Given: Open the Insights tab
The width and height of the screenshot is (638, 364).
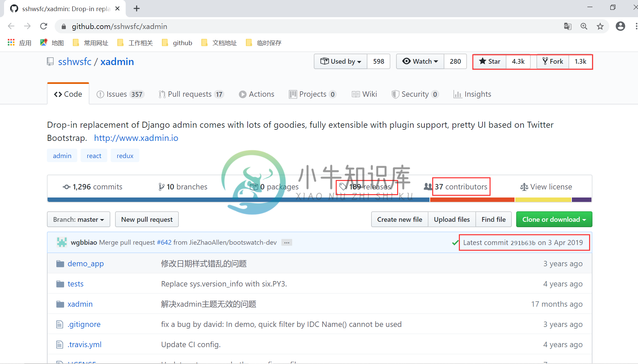Looking at the screenshot, I should pos(472,94).
